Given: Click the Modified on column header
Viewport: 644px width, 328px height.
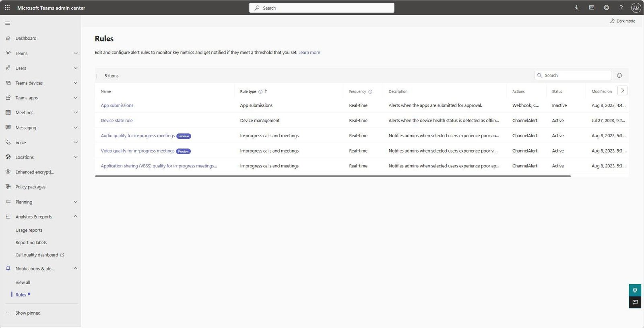Looking at the screenshot, I should tap(601, 92).
